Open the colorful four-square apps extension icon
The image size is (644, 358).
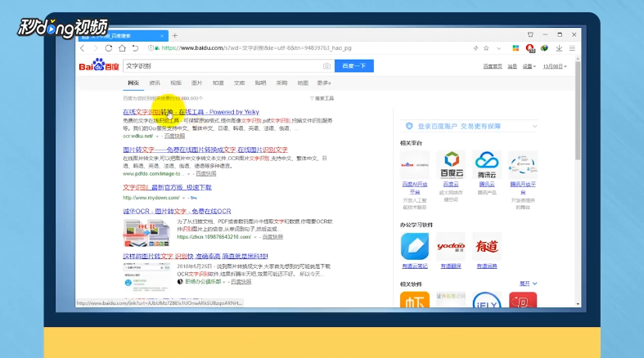pos(516,48)
